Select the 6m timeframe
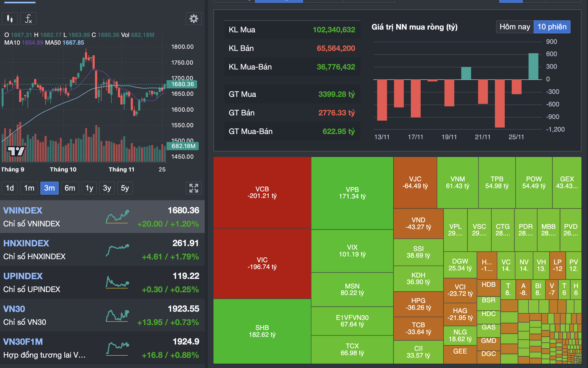This screenshot has height=368, width=588. tap(70, 188)
